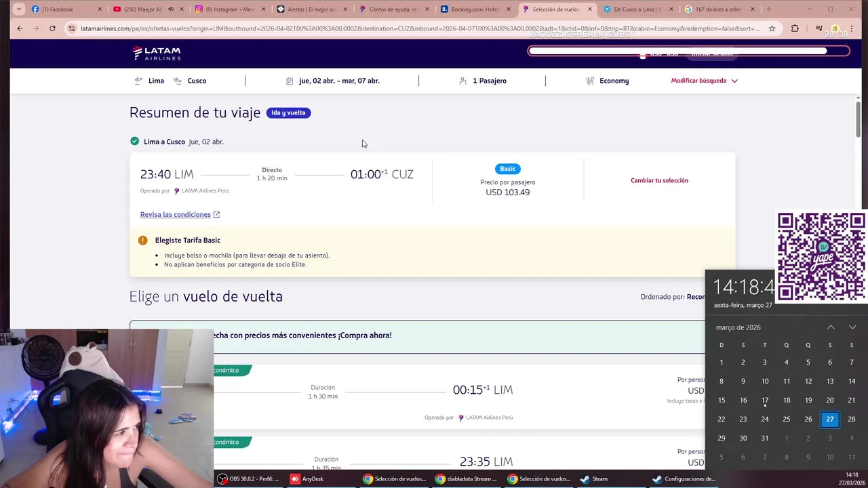Switch to the Facebook tab

(x=66, y=9)
